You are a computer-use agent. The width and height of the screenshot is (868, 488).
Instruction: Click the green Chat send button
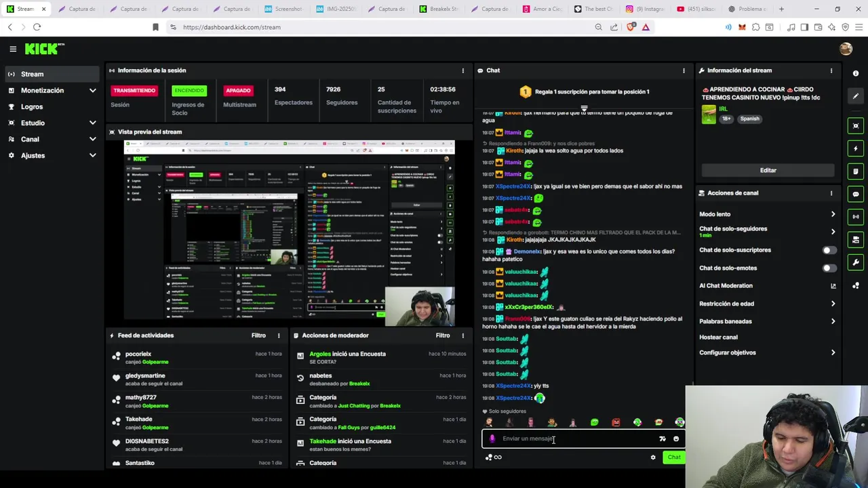[x=674, y=457]
